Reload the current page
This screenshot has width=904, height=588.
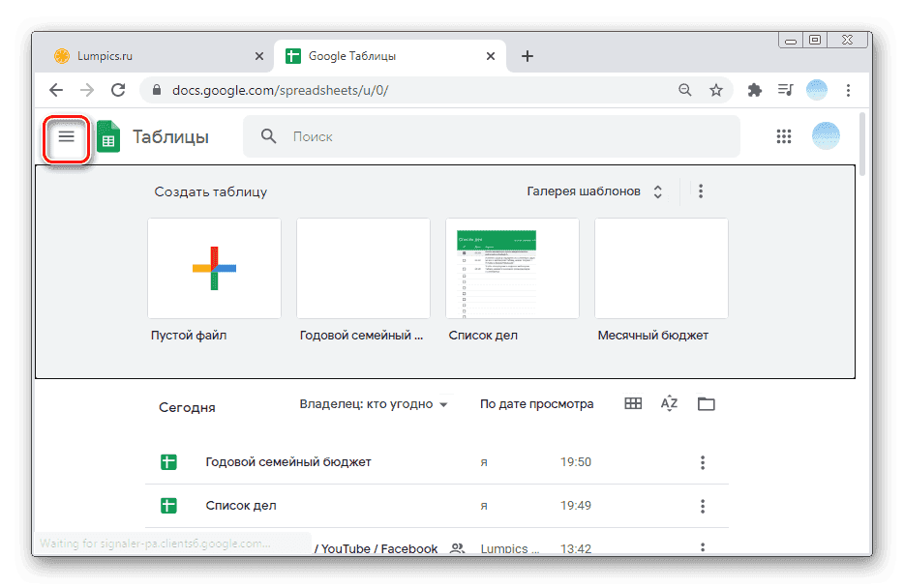point(118,90)
